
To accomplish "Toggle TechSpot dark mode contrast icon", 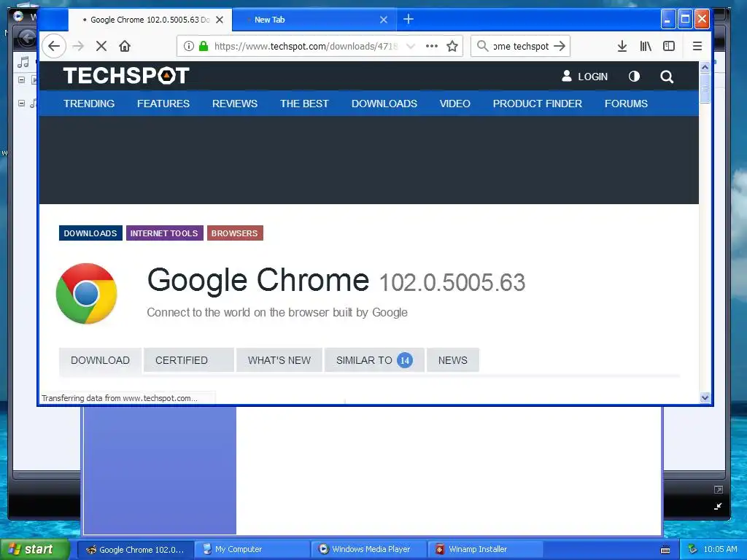I will coord(634,76).
